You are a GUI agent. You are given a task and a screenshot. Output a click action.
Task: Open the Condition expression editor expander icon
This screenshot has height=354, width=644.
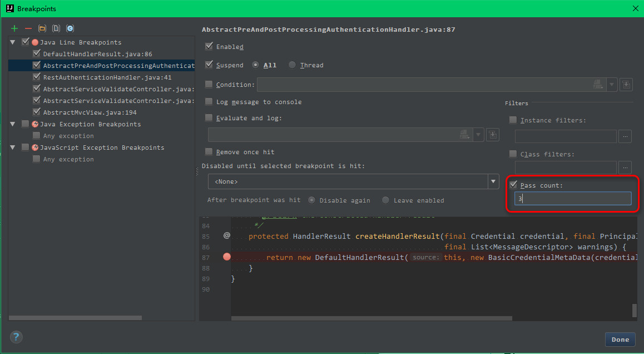[x=626, y=85]
